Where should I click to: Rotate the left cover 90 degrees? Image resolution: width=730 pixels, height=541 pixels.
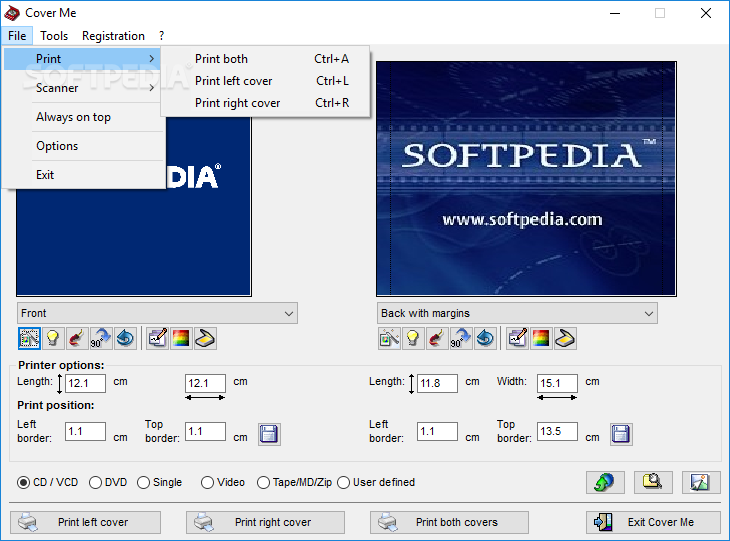tap(101, 338)
